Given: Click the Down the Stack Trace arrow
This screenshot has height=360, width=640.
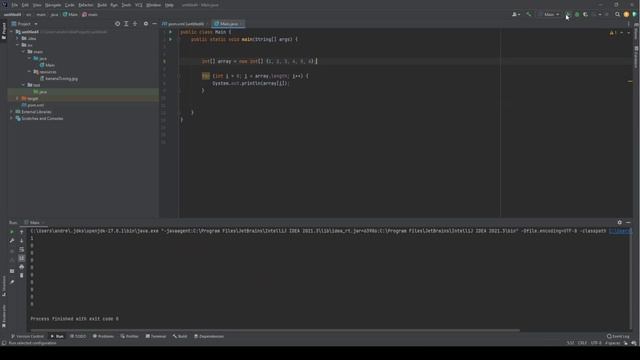Looking at the screenshot, I should tap(22, 240).
